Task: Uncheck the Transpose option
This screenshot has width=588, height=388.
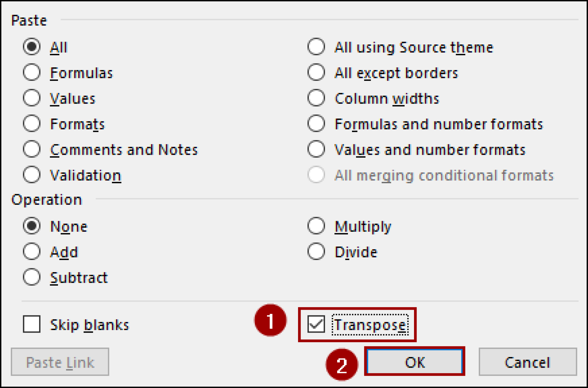Action: [x=316, y=324]
